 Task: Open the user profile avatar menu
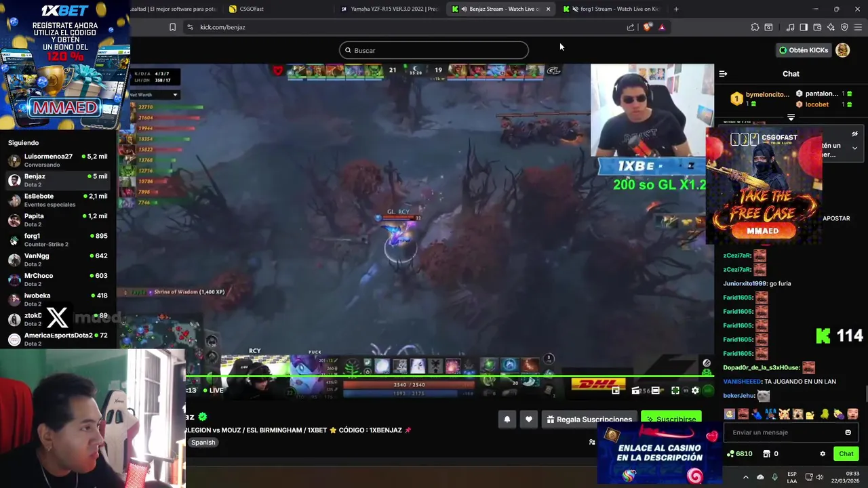(843, 50)
